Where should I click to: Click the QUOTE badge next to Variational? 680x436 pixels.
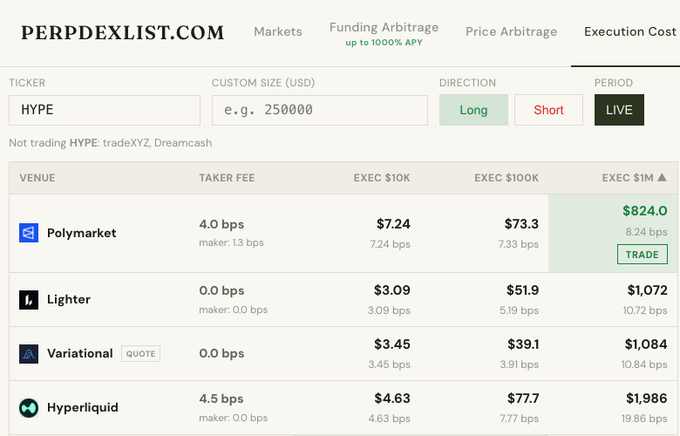coord(141,354)
